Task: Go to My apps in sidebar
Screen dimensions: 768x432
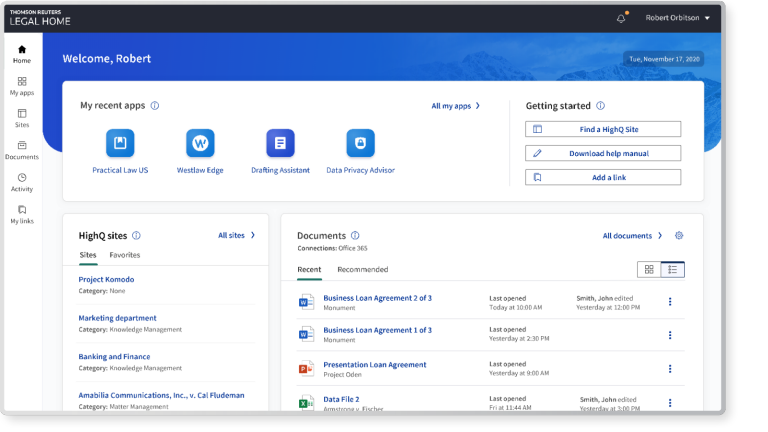Action: click(22, 86)
